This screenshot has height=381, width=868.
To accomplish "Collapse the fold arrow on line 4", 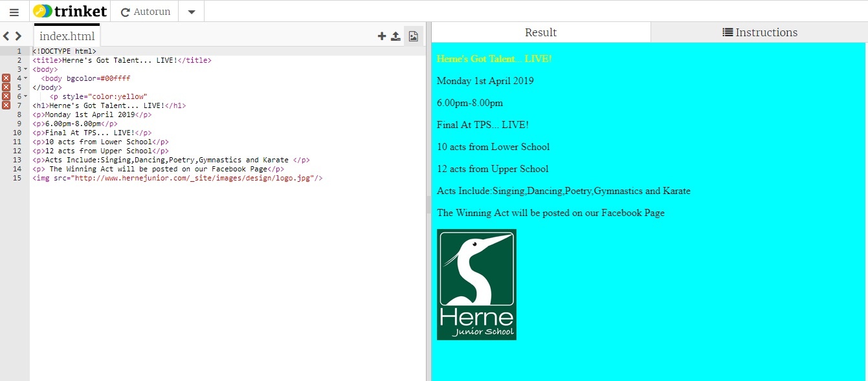I will pos(26,78).
